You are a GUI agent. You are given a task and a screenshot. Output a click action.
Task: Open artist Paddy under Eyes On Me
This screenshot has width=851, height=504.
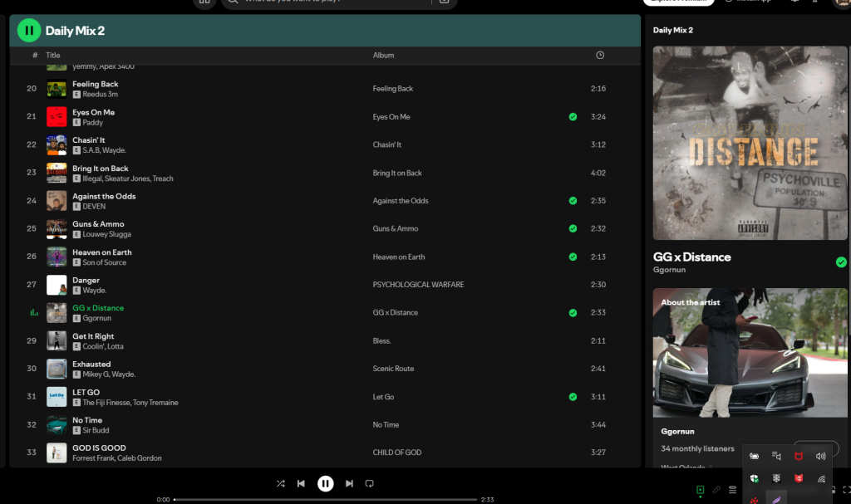coord(92,122)
